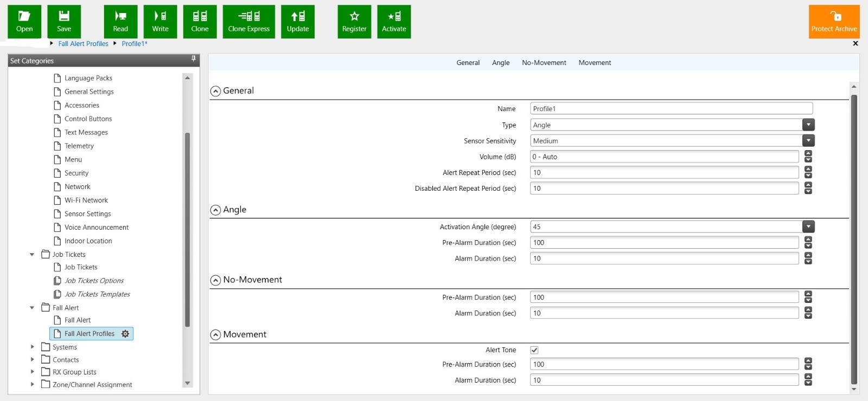
Task: Open the Type dropdown
Action: tap(808, 125)
